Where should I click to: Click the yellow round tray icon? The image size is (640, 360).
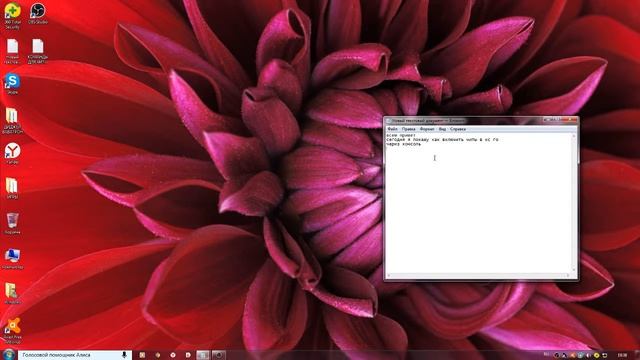tap(596, 356)
